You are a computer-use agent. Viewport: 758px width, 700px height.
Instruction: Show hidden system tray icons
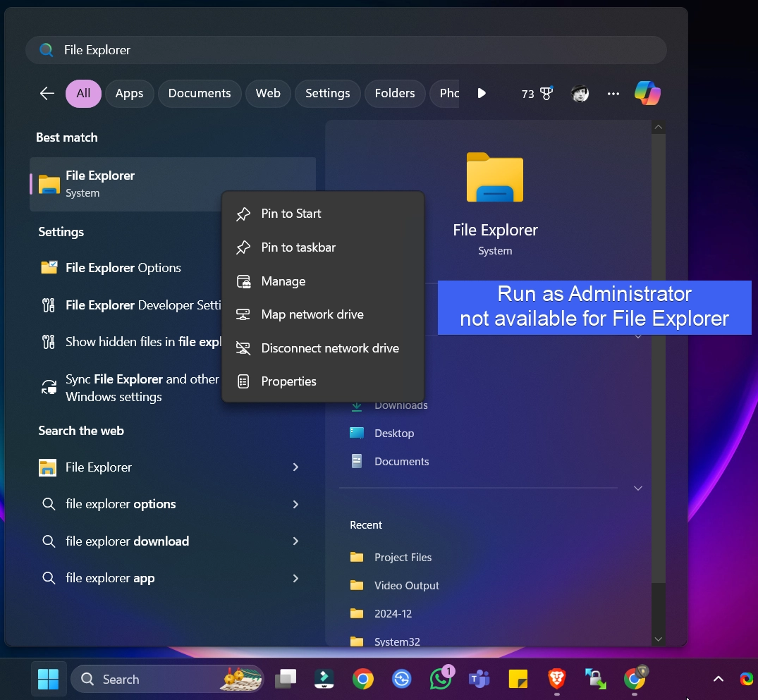[719, 680]
